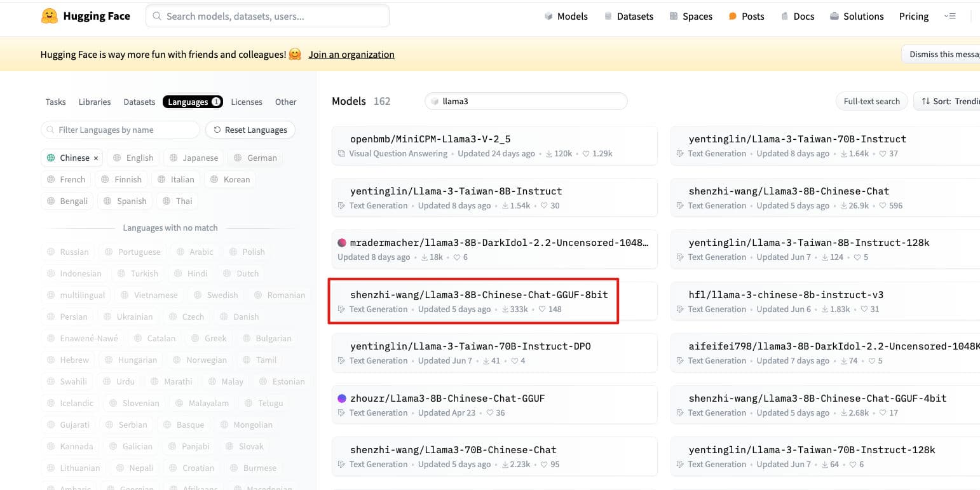Remove the Chinese language filter
The image size is (980, 490).
coord(96,158)
